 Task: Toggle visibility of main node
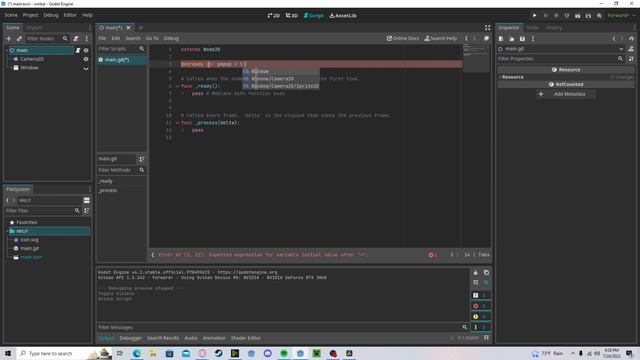(86, 50)
